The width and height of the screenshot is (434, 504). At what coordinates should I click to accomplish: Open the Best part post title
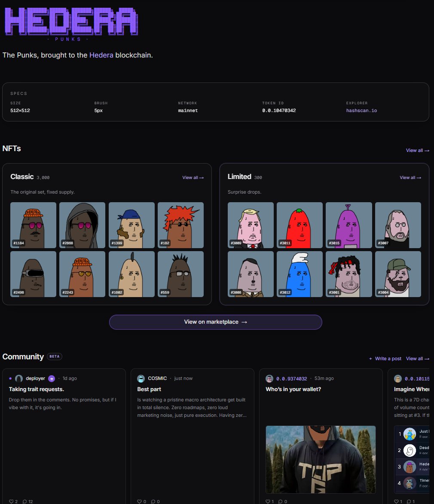coord(149,389)
